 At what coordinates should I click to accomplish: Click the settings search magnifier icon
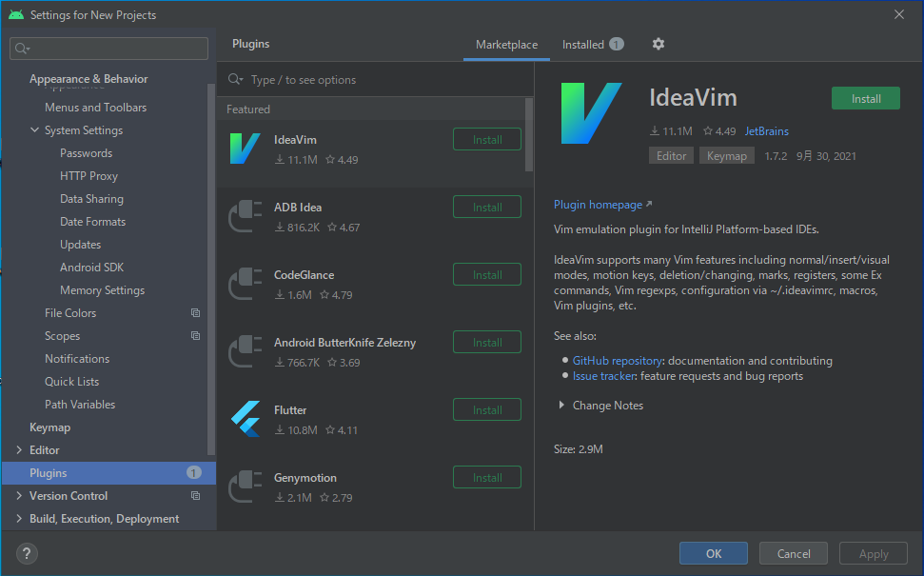22,49
